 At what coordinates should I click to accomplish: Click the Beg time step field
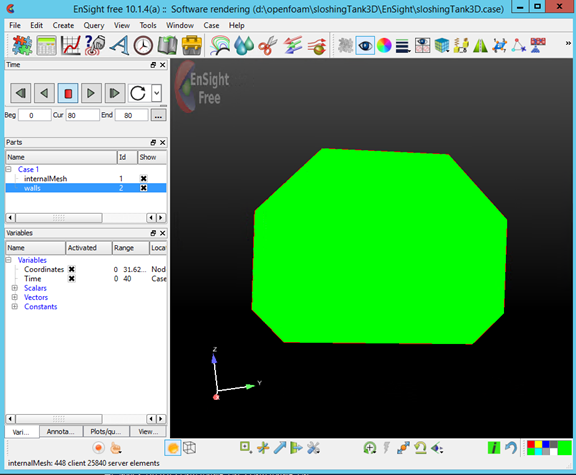point(35,115)
